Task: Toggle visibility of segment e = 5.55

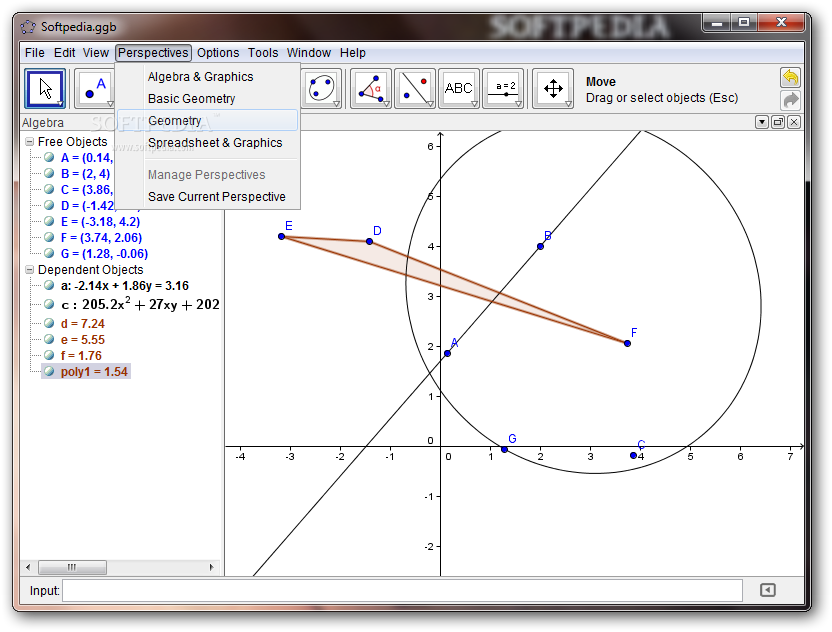Action: pos(49,339)
